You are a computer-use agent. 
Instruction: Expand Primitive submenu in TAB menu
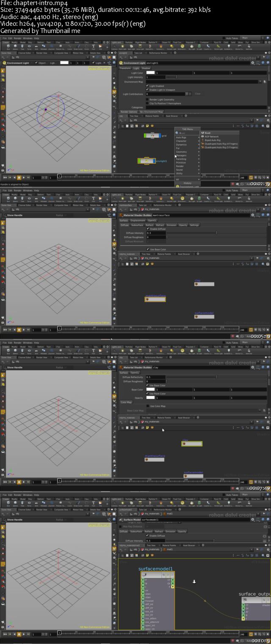tap(188, 162)
